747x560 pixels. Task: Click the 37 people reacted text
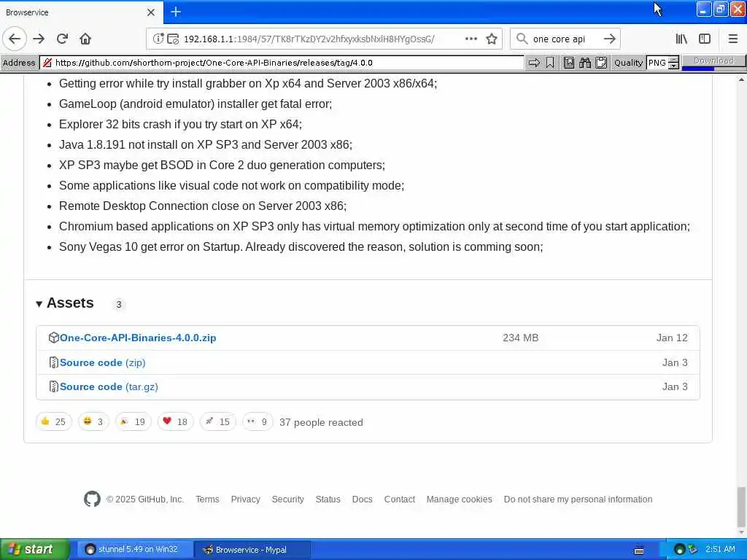coord(321,422)
